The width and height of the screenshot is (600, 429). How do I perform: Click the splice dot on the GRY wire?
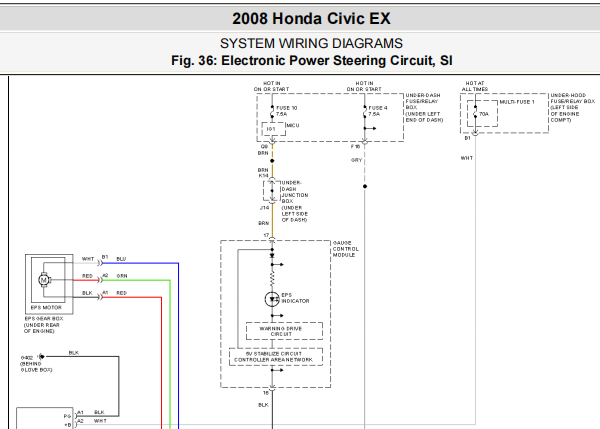click(x=365, y=186)
